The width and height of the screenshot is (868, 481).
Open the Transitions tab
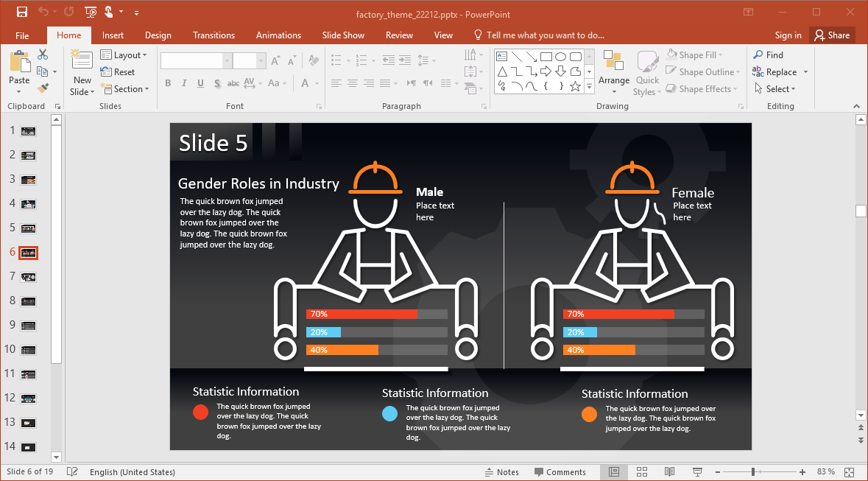[214, 35]
